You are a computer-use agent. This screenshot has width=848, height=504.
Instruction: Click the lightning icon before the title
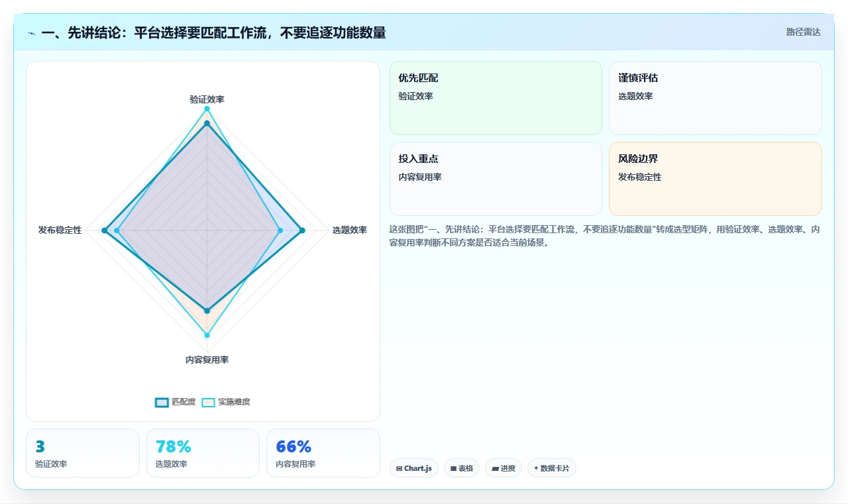pos(32,33)
